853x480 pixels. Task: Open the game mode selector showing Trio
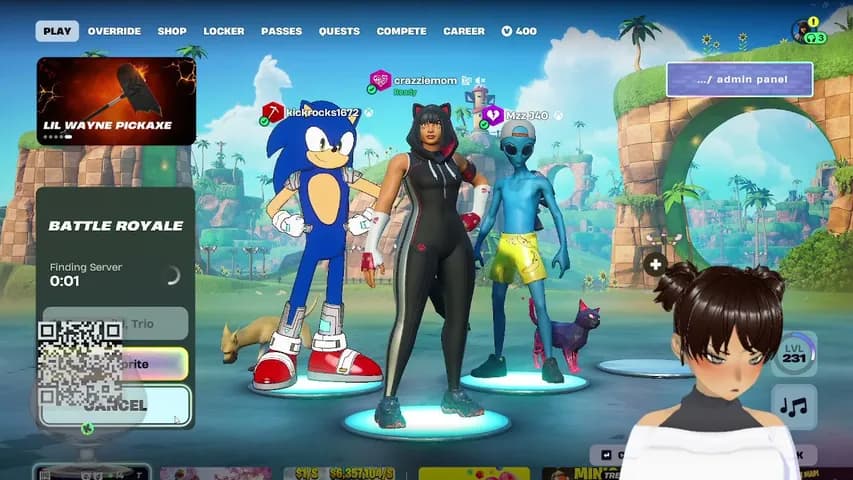115,323
